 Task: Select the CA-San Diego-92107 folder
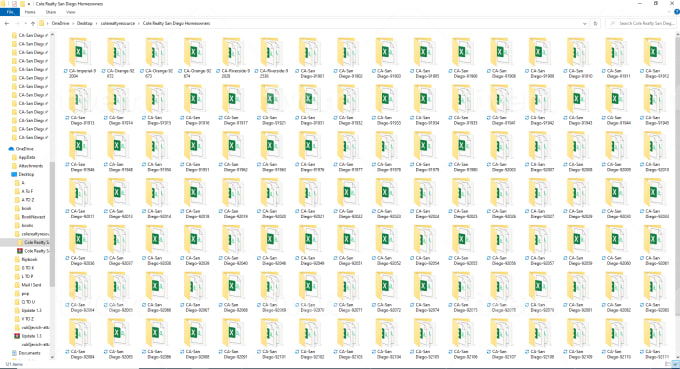pos(502,340)
